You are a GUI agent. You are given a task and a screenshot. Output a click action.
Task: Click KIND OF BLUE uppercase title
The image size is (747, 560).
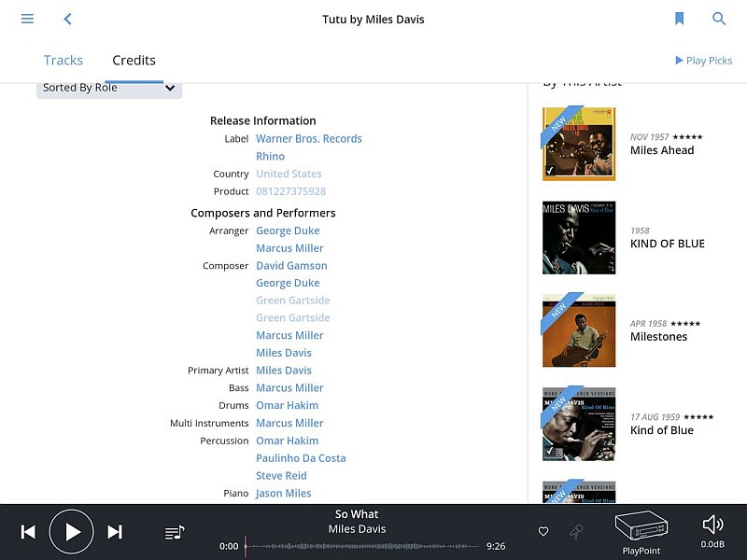pyautogui.click(x=667, y=244)
